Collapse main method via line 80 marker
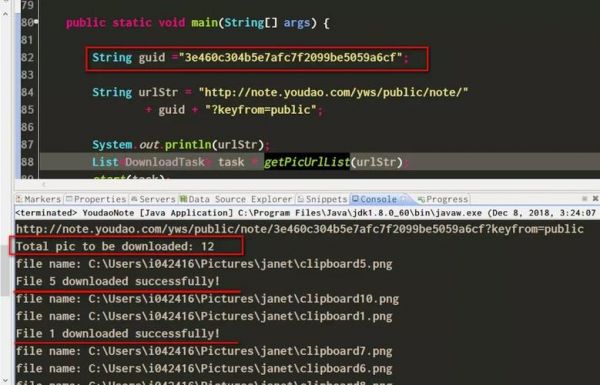The image size is (600, 385). click(x=36, y=22)
